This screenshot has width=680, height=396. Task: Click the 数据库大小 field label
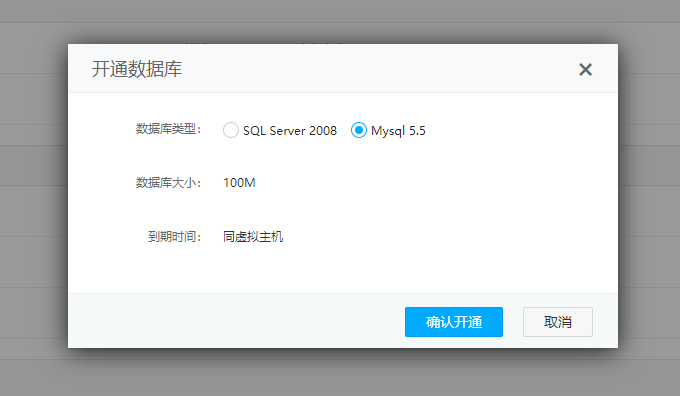pyautogui.click(x=168, y=183)
